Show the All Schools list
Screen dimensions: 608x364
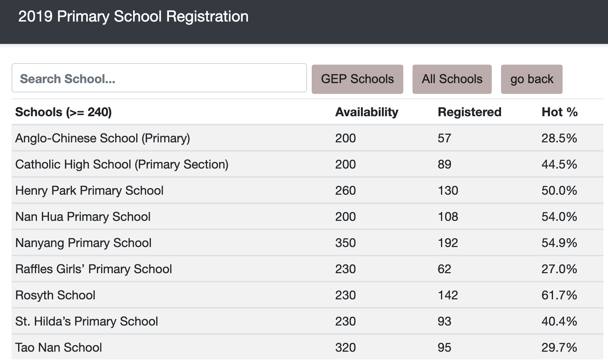[x=452, y=79]
